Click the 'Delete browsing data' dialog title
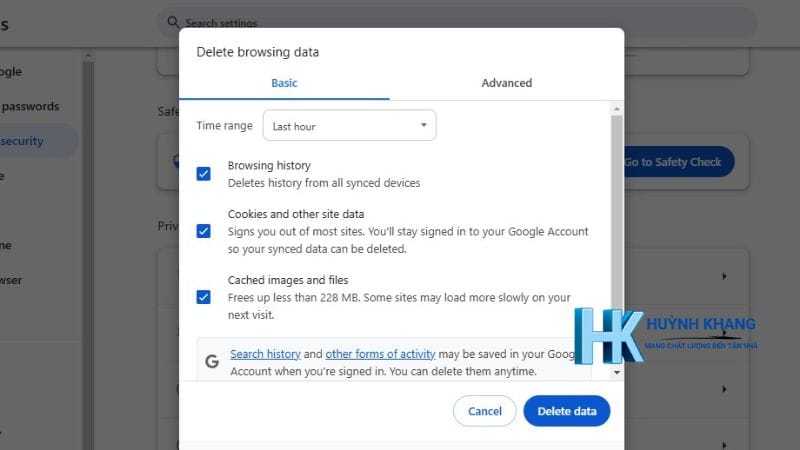The width and height of the screenshot is (800, 450). click(258, 52)
